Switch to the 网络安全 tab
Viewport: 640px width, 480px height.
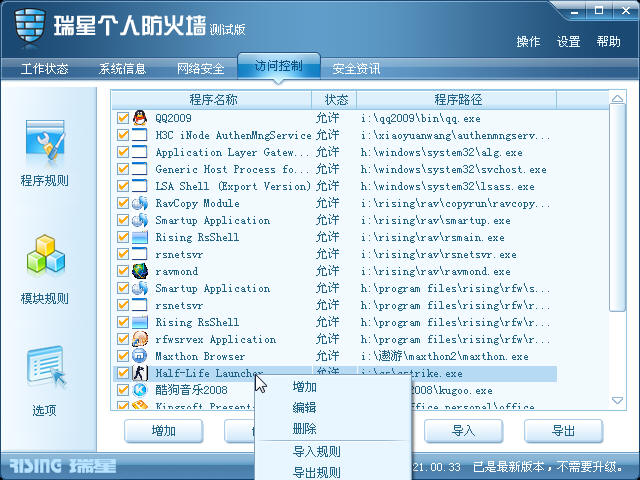200,69
